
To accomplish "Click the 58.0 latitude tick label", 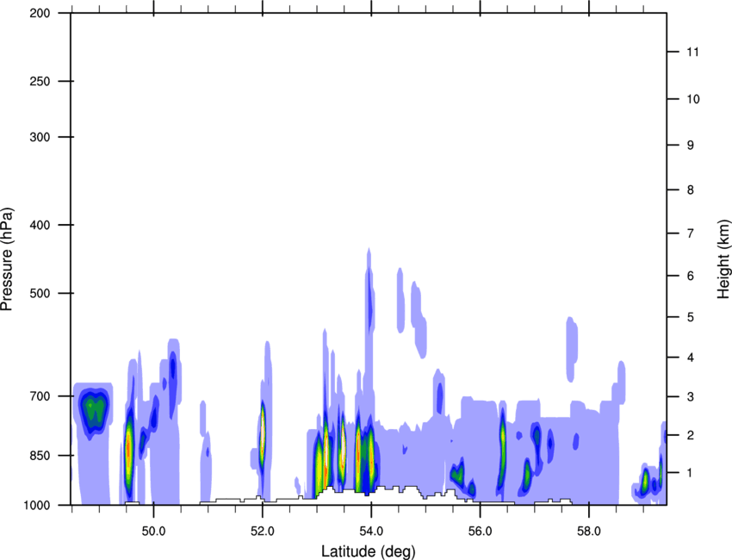I will point(589,532).
